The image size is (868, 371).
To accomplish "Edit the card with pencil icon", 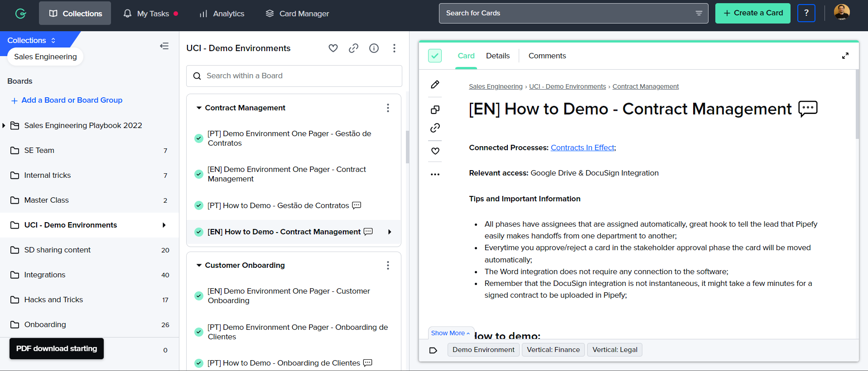I will click(x=435, y=85).
